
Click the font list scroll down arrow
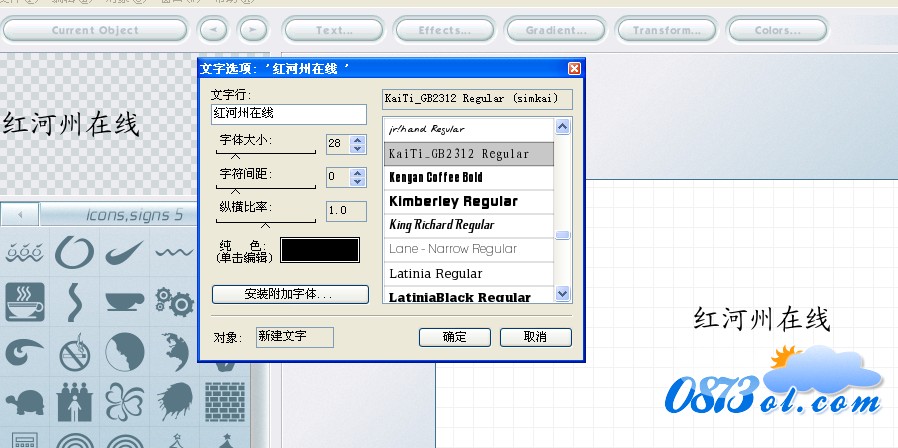tap(563, 294)
